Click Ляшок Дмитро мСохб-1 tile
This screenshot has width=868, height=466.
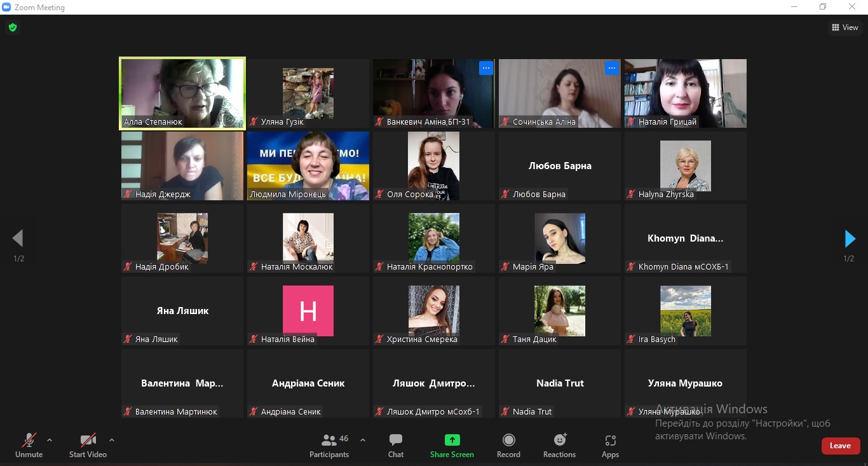(x=434, y=383)
